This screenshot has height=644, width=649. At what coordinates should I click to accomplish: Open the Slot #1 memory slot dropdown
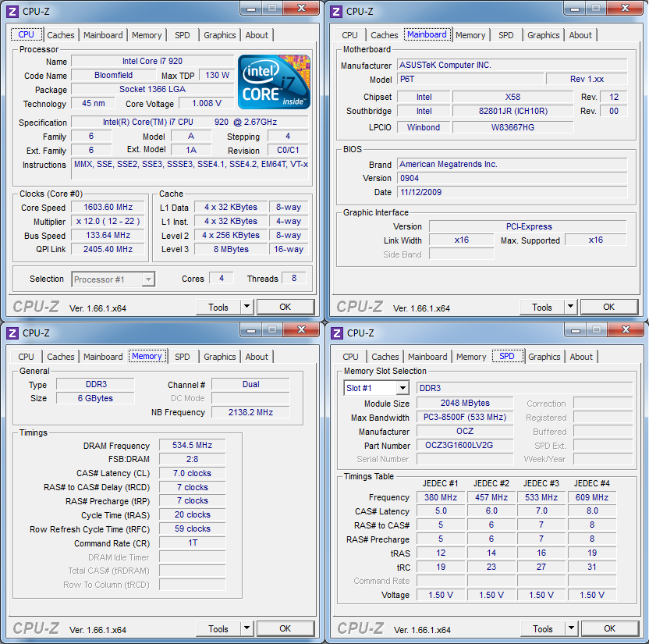point(376,388)
